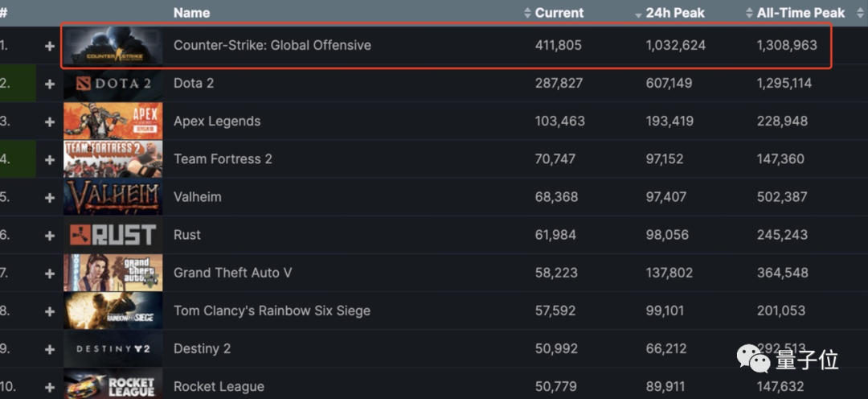868x399 pixels.
Task: Click the # rank column header
Action: point(3,13)
